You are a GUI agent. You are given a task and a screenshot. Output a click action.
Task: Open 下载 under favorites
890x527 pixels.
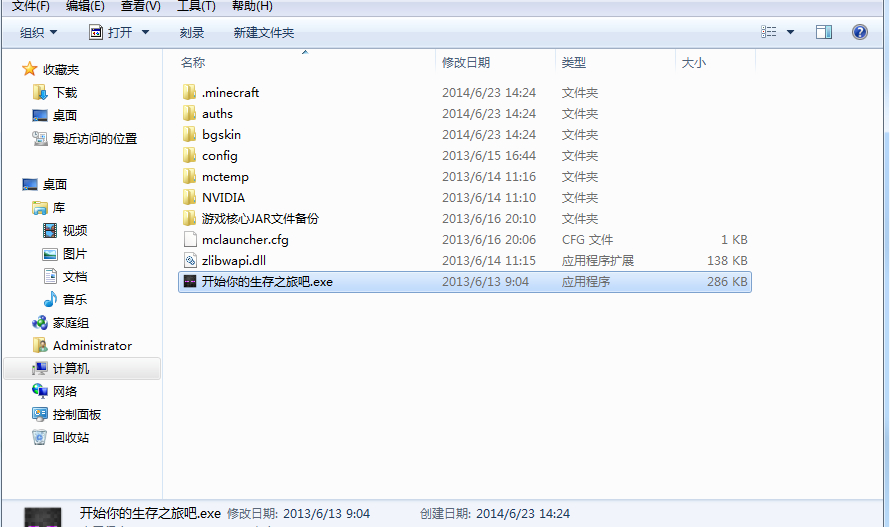click(65, 93)
